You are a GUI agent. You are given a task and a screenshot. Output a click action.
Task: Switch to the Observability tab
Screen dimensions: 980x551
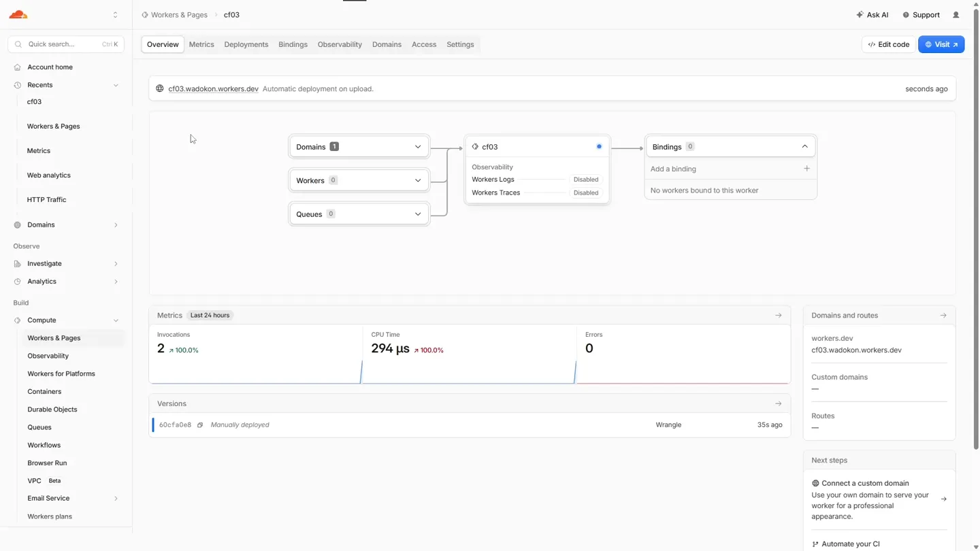tap(340, 45)
